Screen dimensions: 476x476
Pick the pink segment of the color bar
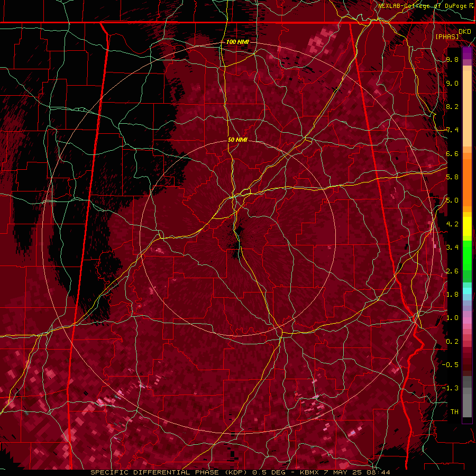[x=467, y=321]
